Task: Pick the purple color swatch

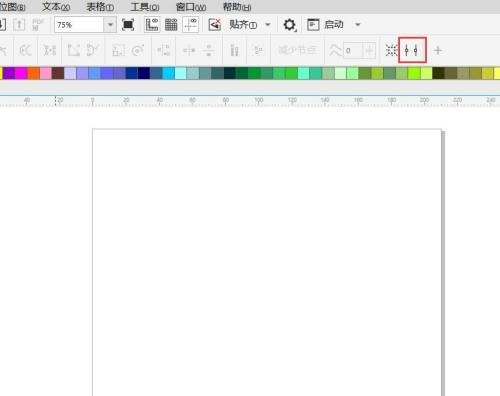Action: pos(9,73)
